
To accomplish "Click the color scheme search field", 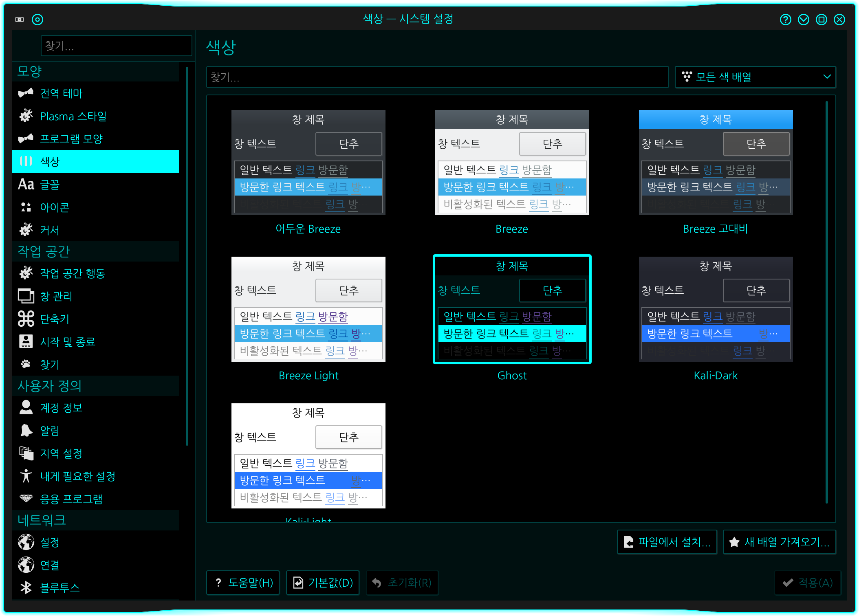I will [437, 77].
